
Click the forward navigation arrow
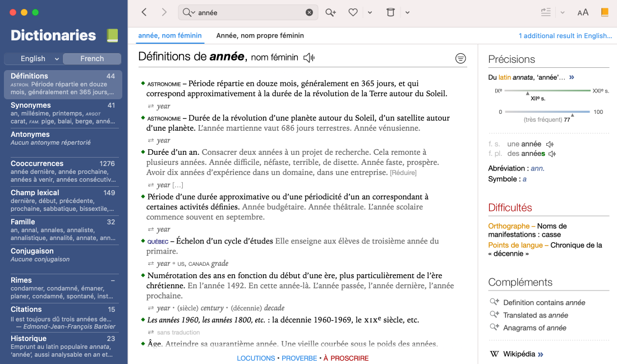coord(164,12)
